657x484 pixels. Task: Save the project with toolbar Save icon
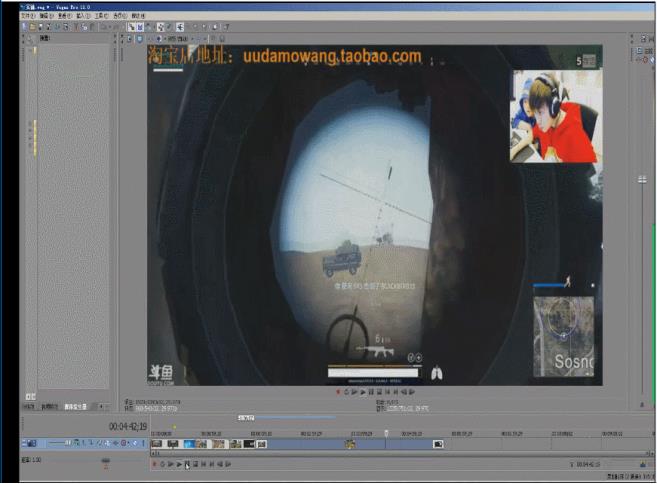point(40,27)
